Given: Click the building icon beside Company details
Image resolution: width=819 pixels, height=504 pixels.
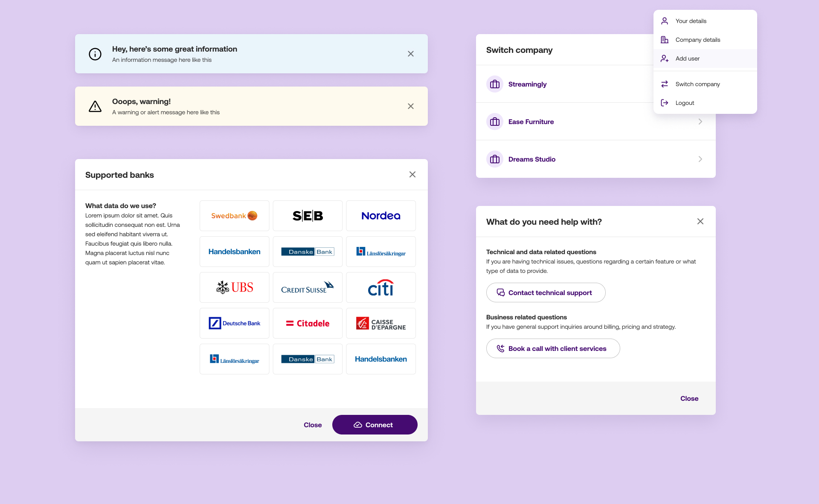Looking at the screenshot, I should (x=665, y=40).
